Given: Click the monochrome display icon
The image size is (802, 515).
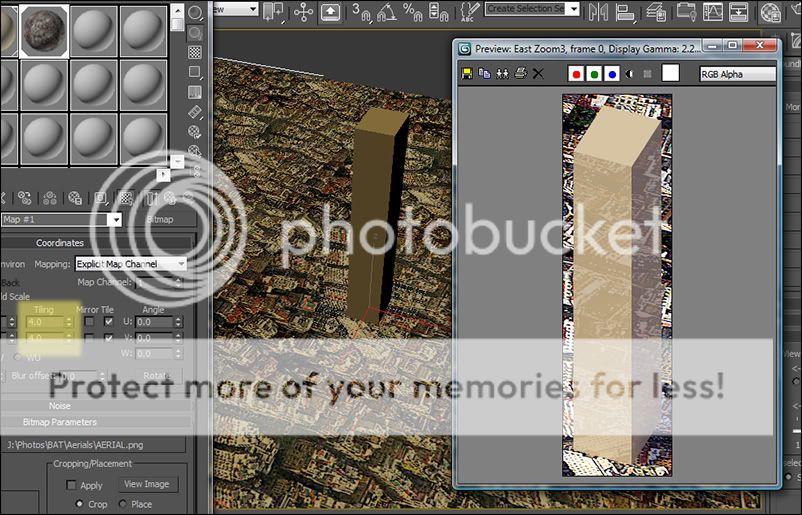Looking at the screenshot, I should (630, 74).
